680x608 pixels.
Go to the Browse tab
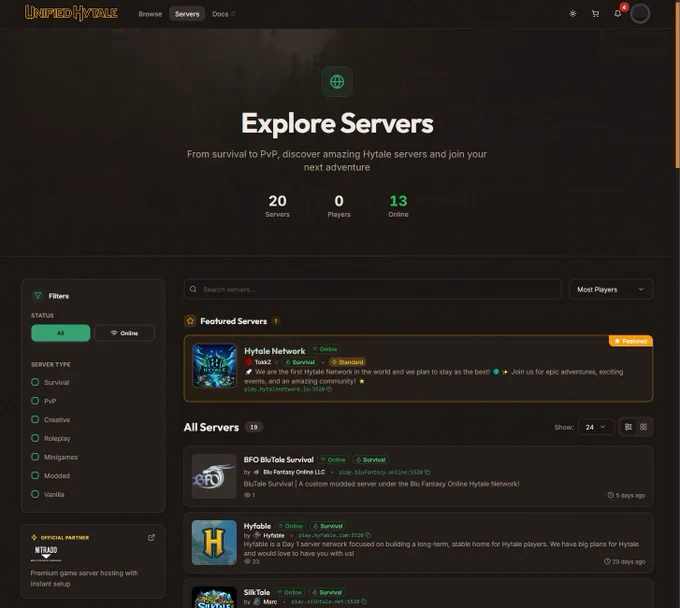pos(150,14)
